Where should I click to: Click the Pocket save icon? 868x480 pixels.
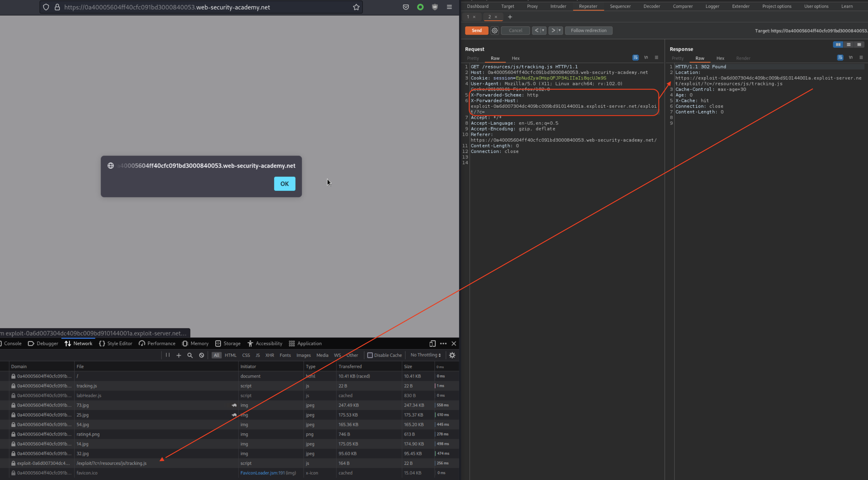click(x=406, y=7)
